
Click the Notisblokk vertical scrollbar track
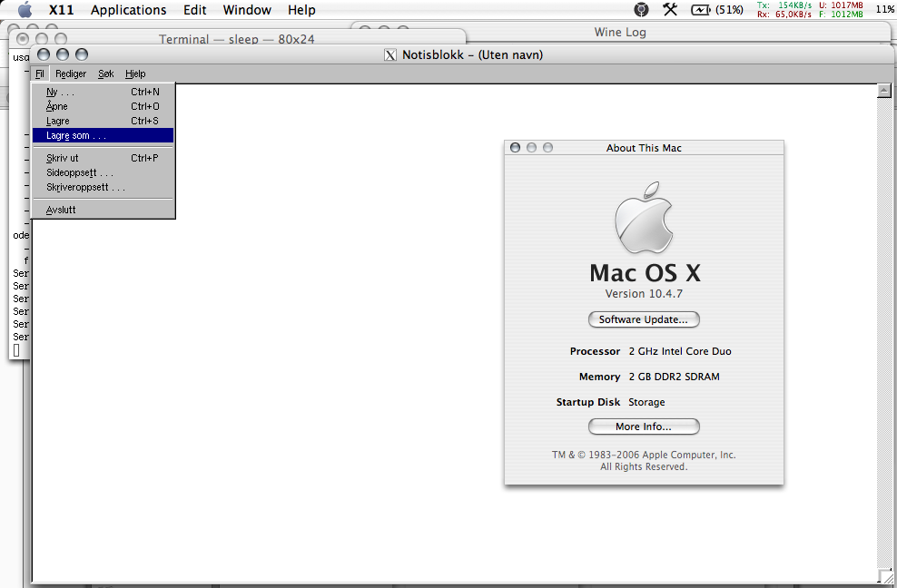[884, 332]
